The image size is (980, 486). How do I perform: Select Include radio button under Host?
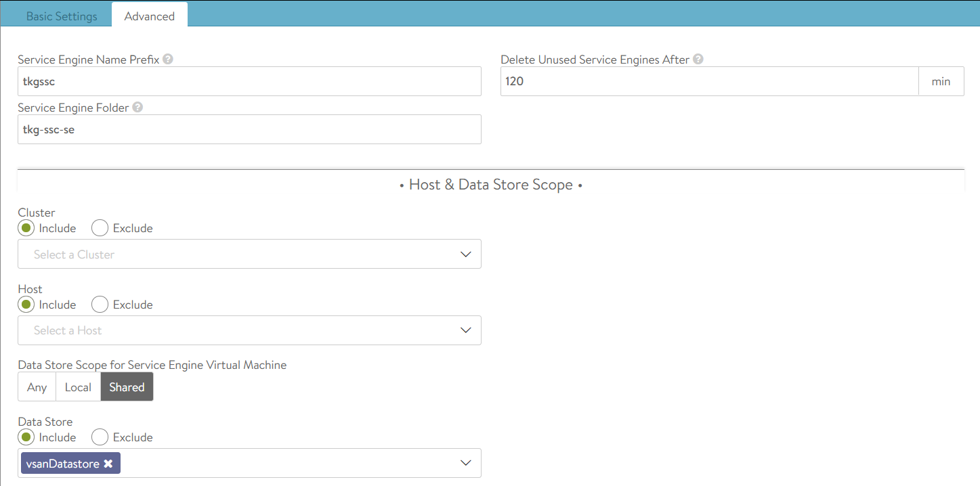pyautogui.click(x=27, y=305)
